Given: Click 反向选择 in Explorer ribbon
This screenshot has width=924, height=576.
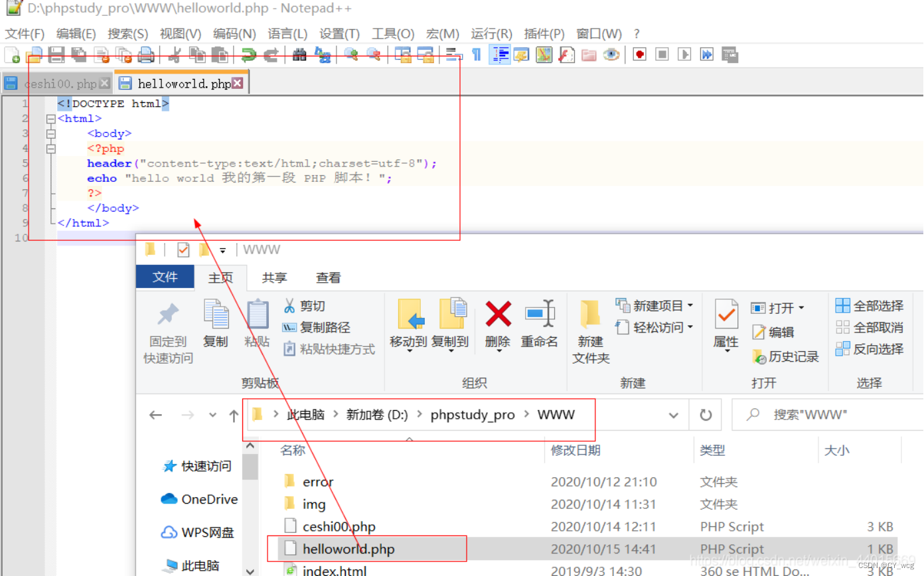Looking at the screenshot, I should [x=870, y=348].
